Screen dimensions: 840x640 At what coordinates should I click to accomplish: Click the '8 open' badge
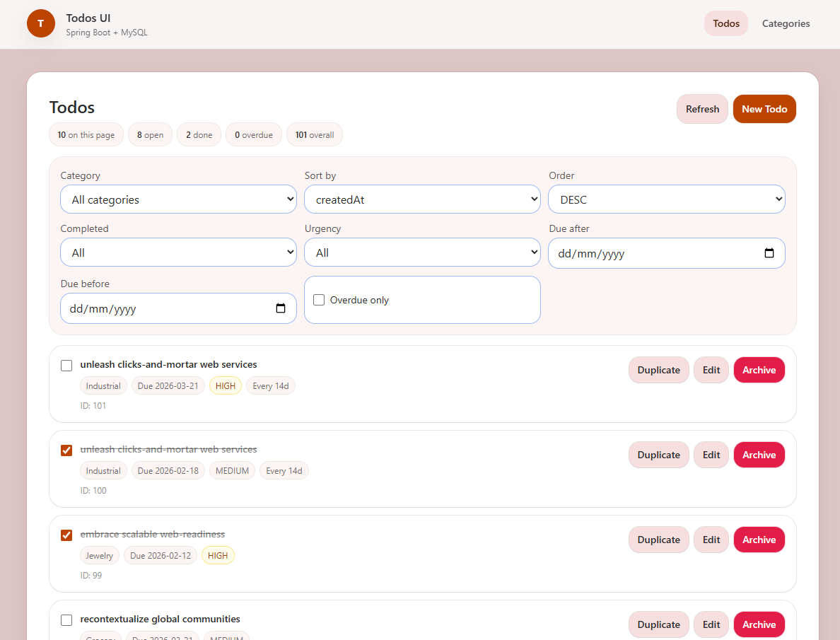(x=150, y=135)
